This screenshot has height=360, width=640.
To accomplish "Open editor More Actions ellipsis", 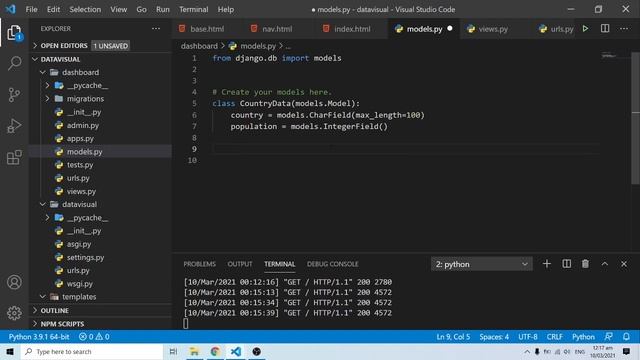I will (624, 29).
